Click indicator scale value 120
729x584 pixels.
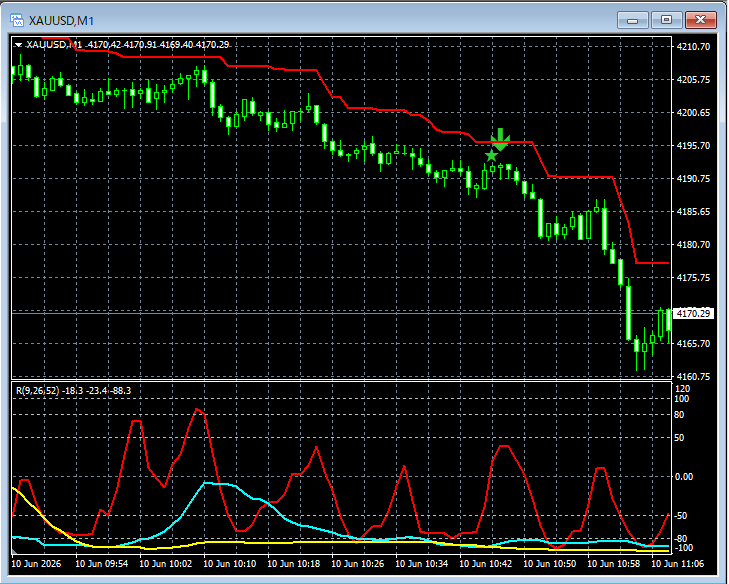[x=682, y=389]
